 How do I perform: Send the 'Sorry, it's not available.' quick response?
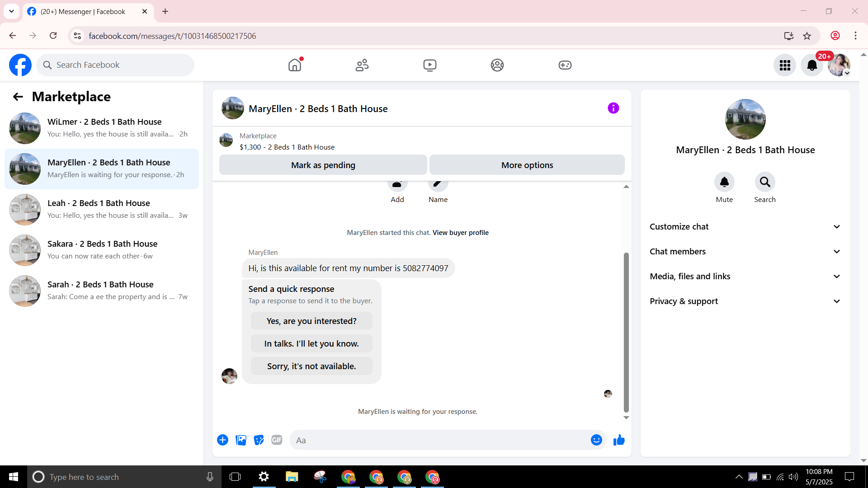click(311, 366)
